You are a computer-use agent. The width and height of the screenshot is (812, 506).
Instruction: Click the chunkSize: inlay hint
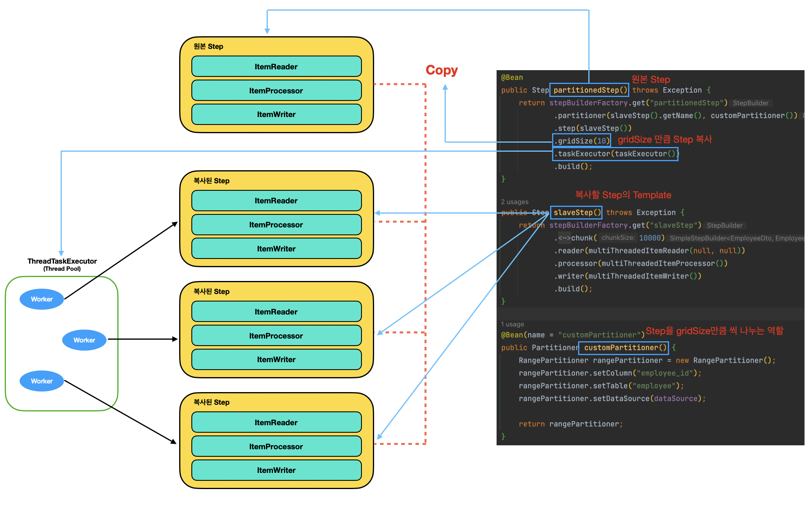(618, 238)
